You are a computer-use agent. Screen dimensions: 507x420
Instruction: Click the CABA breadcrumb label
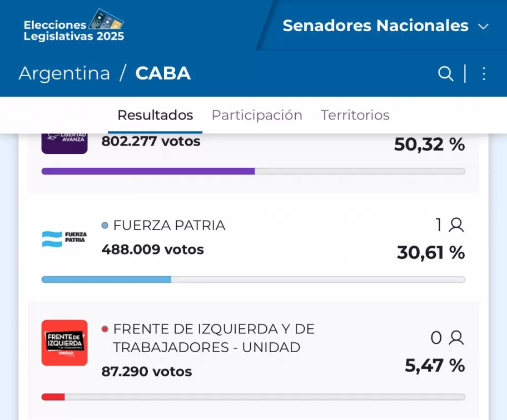162,73
